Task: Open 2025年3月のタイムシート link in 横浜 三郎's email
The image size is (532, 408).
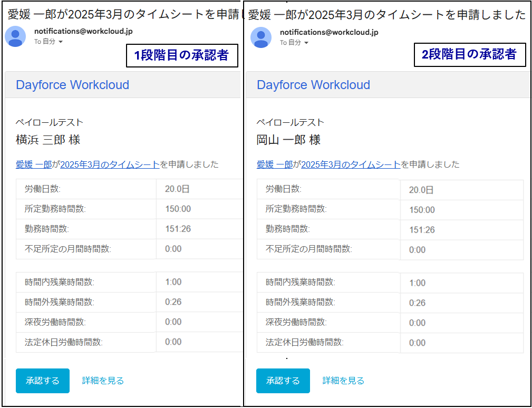Action: tap(110, 164)
